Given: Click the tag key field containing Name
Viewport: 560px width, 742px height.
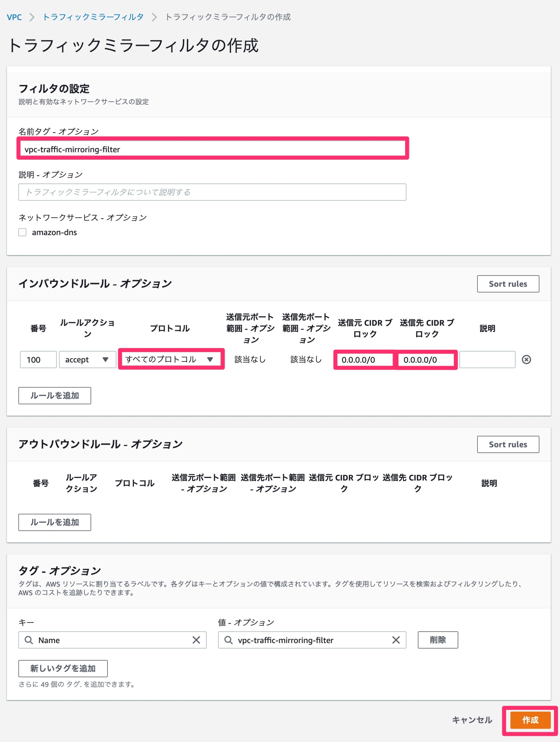Looking at the screenshot, I should tap(112, 640).
